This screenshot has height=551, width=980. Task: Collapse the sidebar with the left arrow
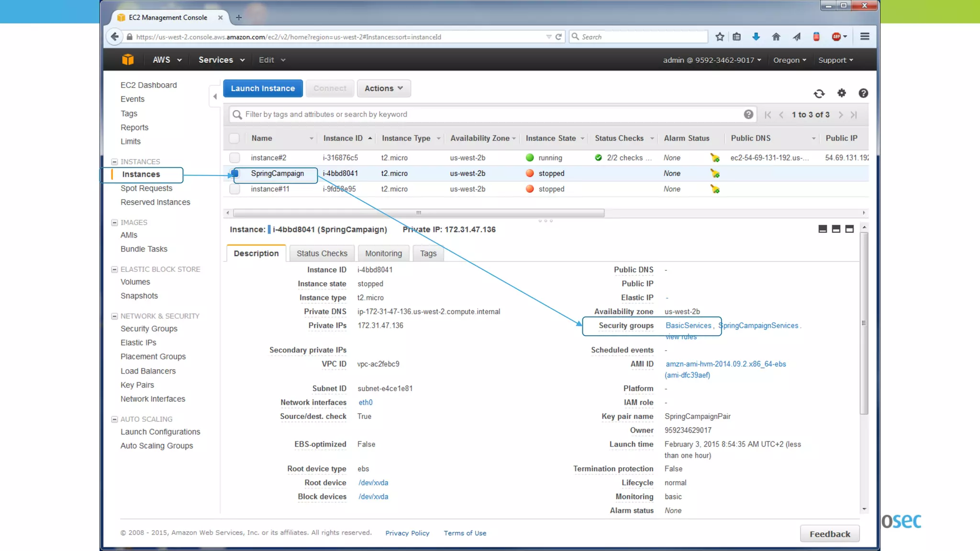tap(215, 97)
